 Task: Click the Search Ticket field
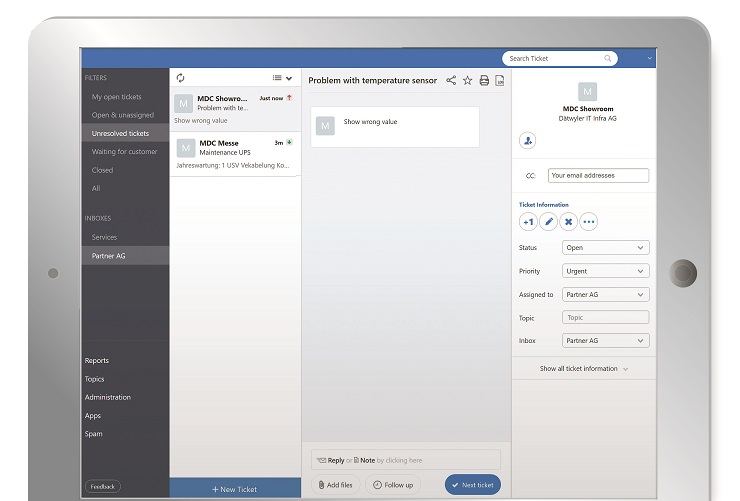pos(556,59)
